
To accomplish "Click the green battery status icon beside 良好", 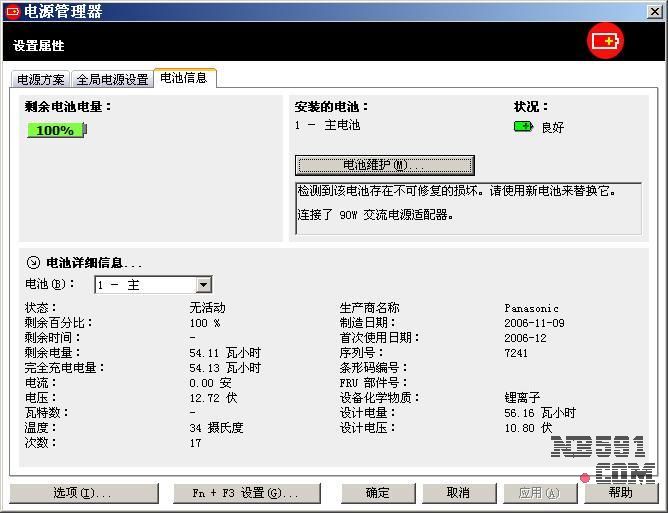I will pos(524,127).
